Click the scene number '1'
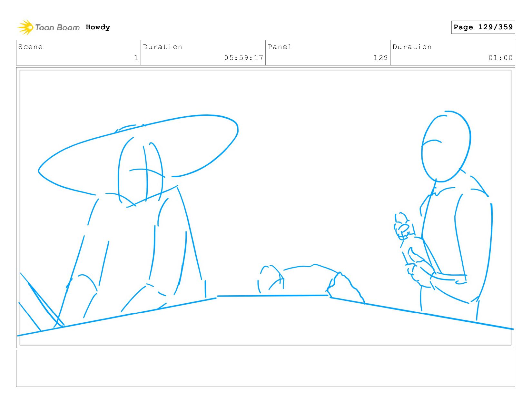 [136, 58]
